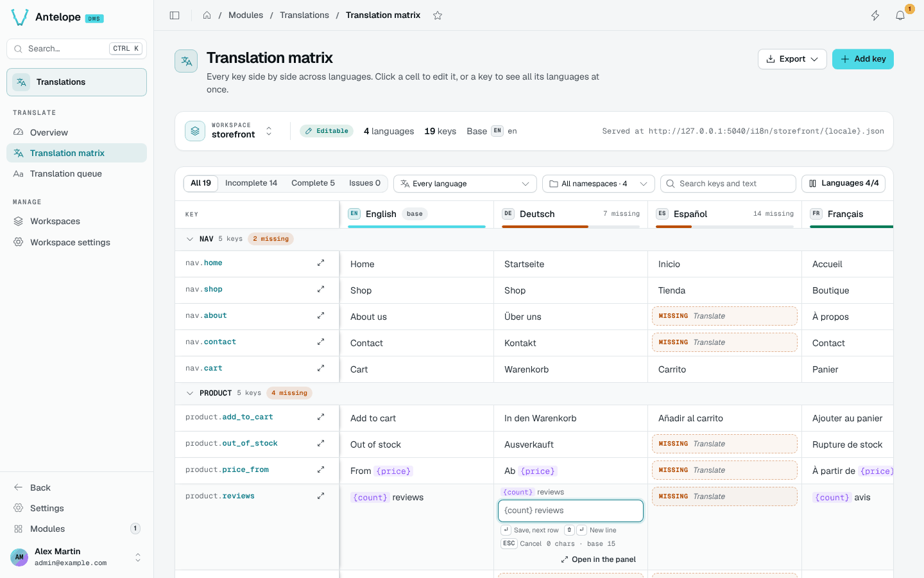Expand nav.cart key details

[x=321, y=368]
